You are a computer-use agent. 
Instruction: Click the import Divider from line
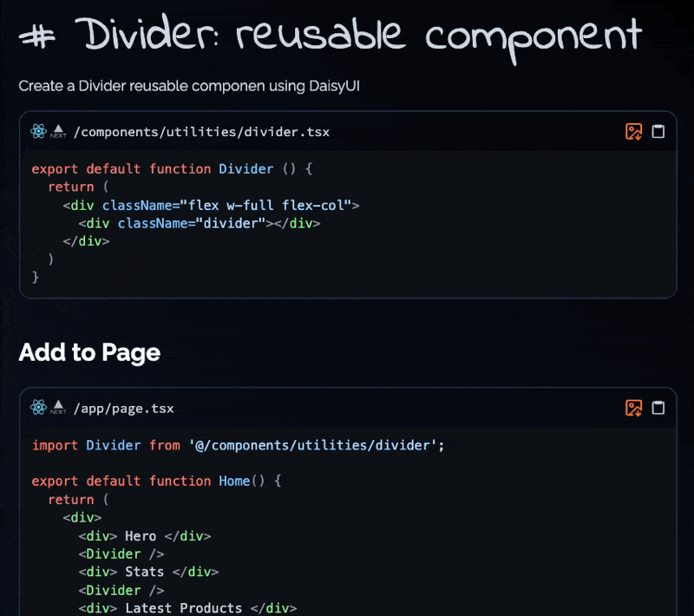coord(238,445)
